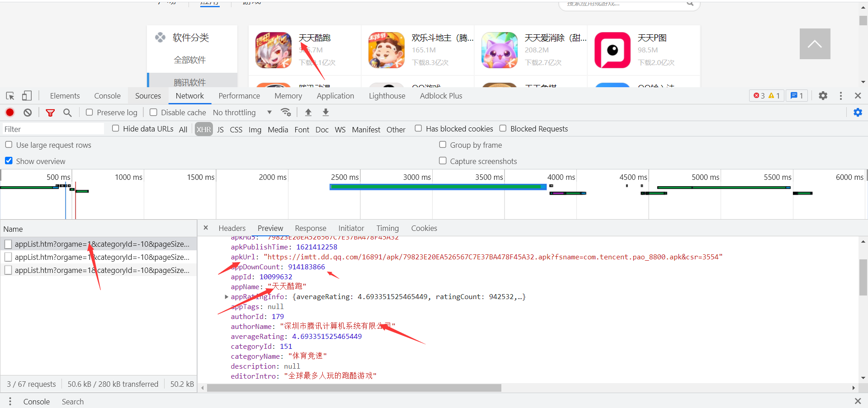The width and height of the screenshot is (868, 408).
Task: Click the Name column header
Action: point(99,229)
